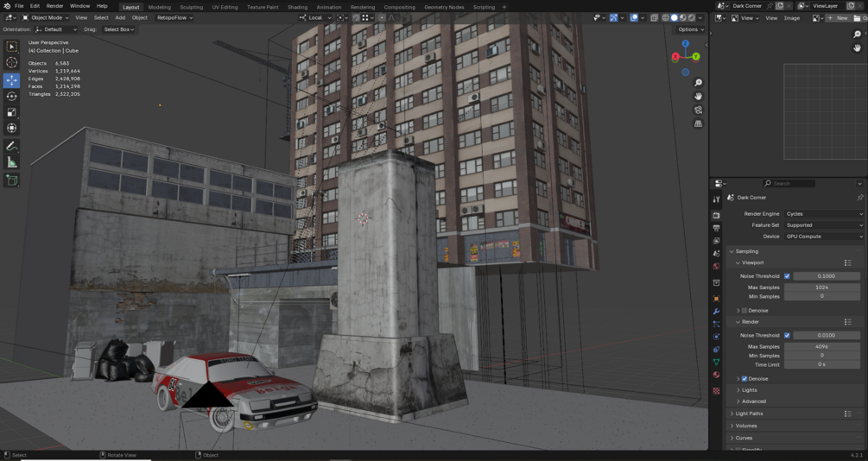Select the Annotate pencil tool
The image size is (868, 461).
click(11, 146)
